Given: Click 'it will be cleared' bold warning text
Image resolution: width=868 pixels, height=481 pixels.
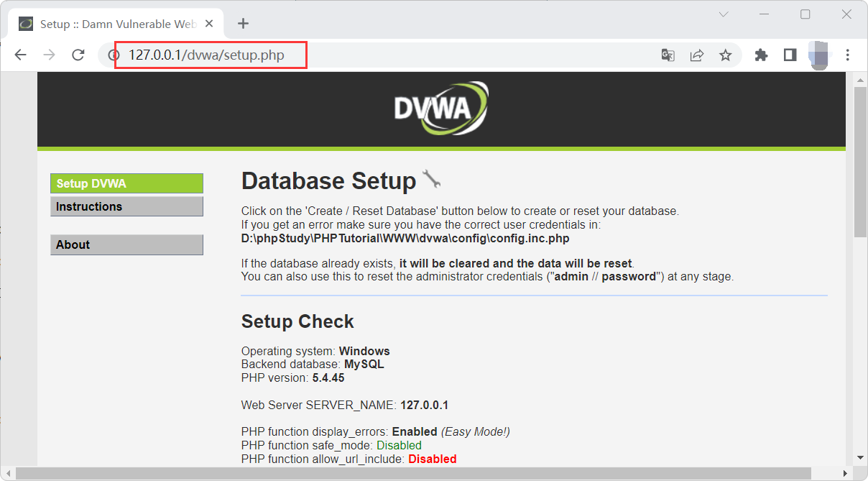Looking at the screenshot, I should click(516, 263).
